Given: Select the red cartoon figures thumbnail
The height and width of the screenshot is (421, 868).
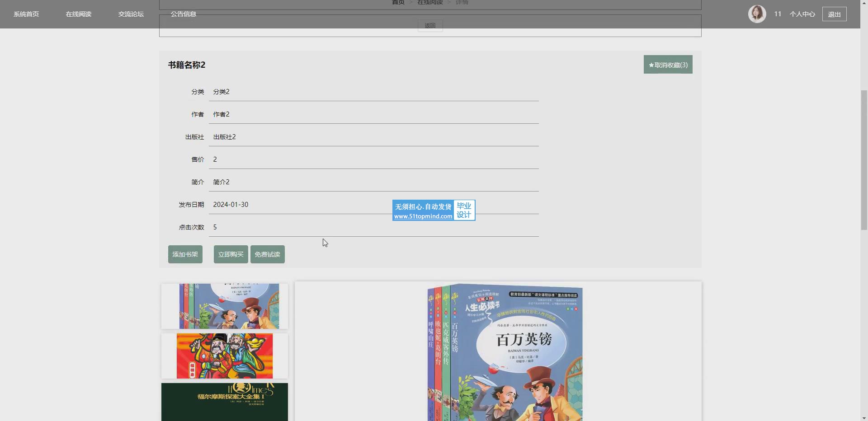Looking at the screenshot, I should (225, 356).
